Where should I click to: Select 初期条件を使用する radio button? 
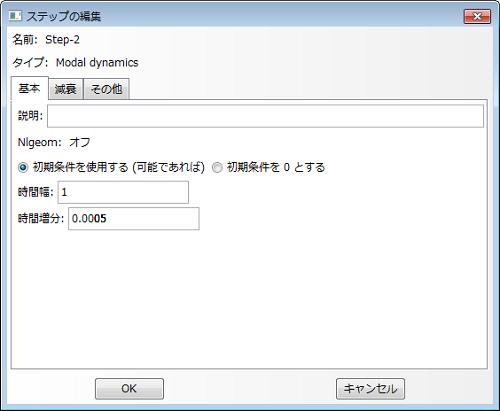click(23, 167)
